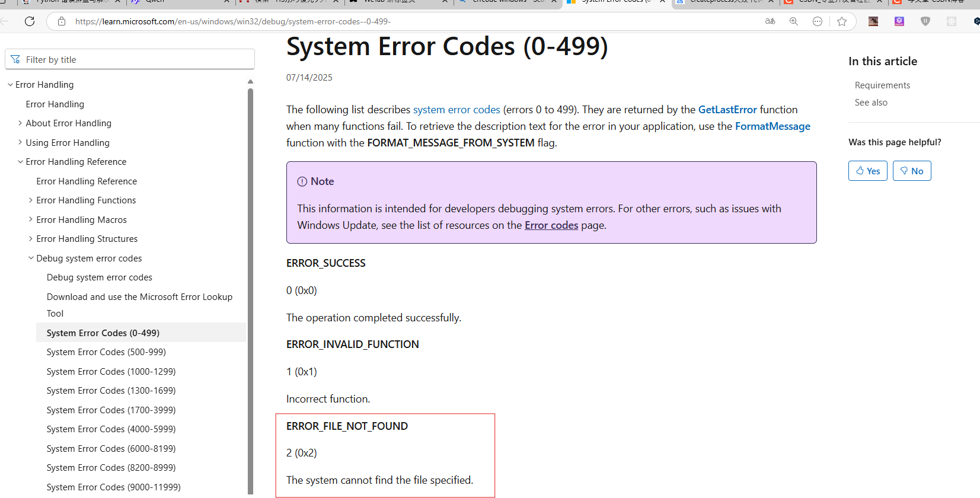This screenshot has height=498, width=980.
Task: Click the ERROR_FILE_NOT_FOUND heading text
Action: tap(347, 426)
